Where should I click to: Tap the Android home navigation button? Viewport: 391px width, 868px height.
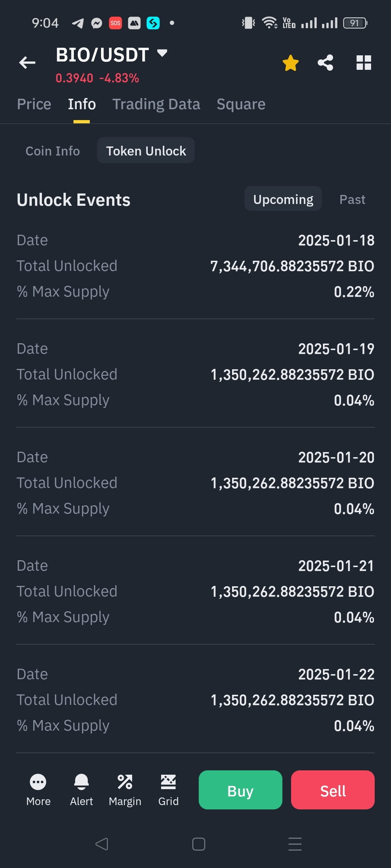coord(199,844)
